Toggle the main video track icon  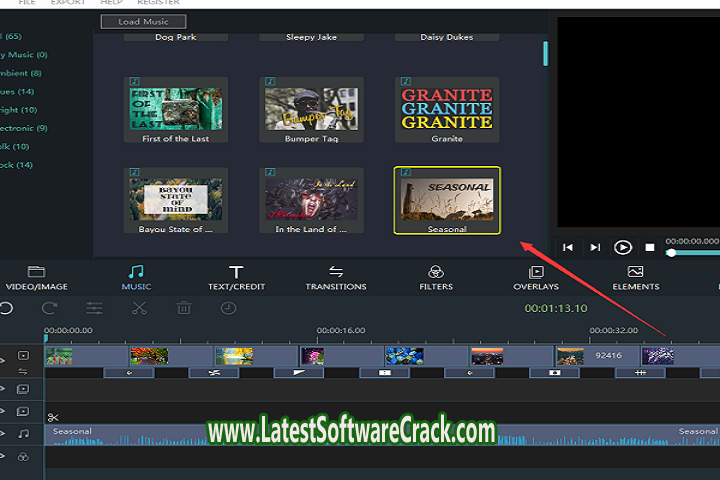[x=23, y=356]
